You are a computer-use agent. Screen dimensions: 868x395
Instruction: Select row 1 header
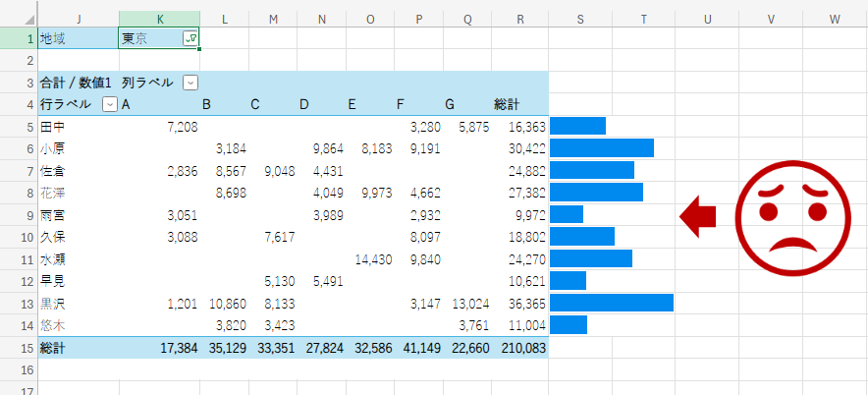point(19,38)
